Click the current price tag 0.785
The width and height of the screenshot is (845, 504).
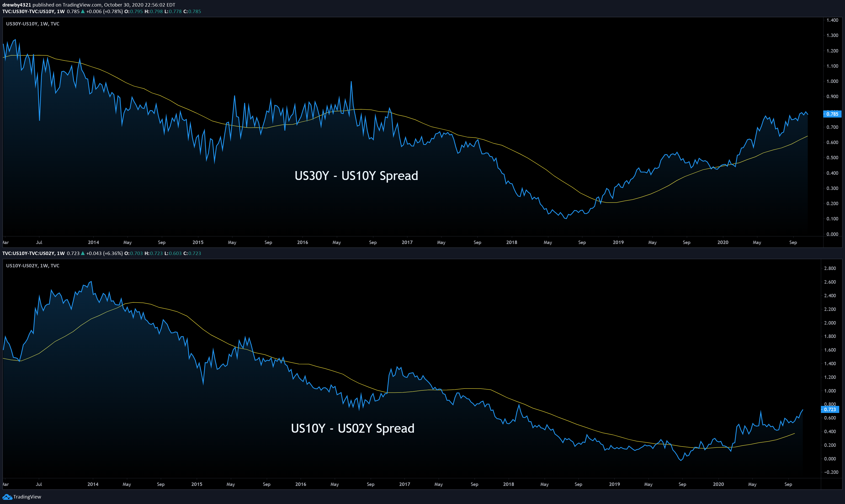832,114
